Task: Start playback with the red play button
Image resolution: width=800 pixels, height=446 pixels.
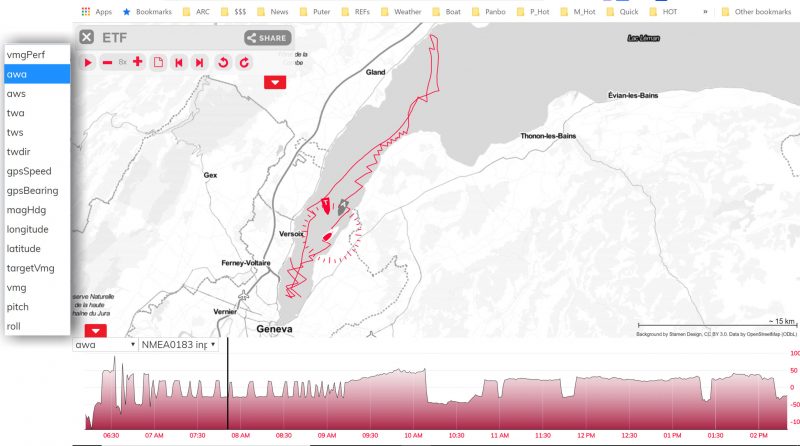Action: tap(88, 63)
